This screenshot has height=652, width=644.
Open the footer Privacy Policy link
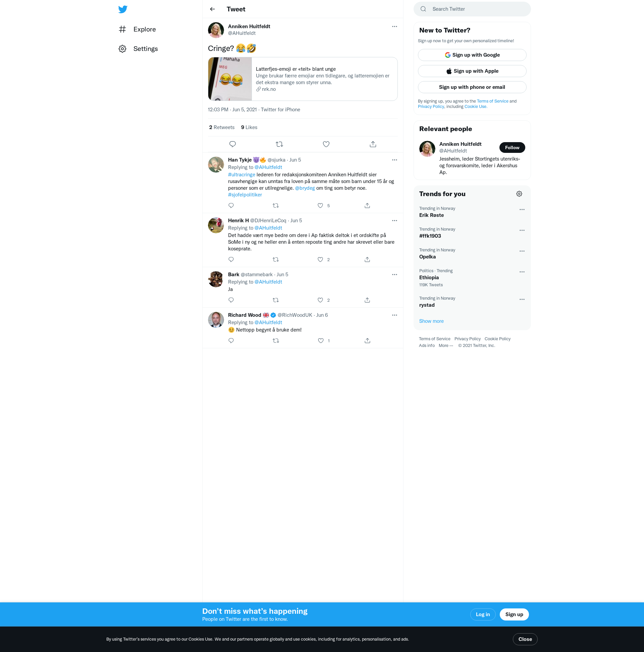point(467,339)
